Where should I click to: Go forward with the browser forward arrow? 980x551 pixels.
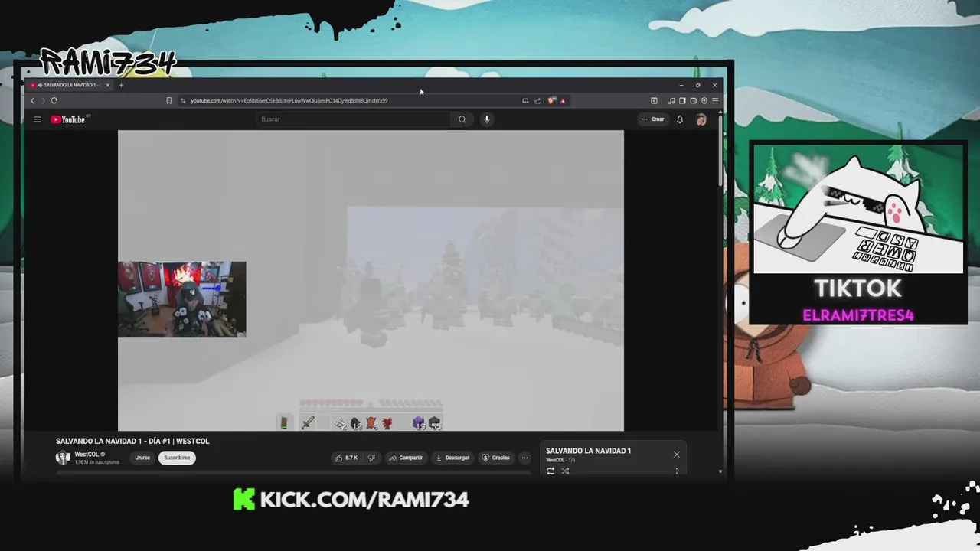(43, 100)
